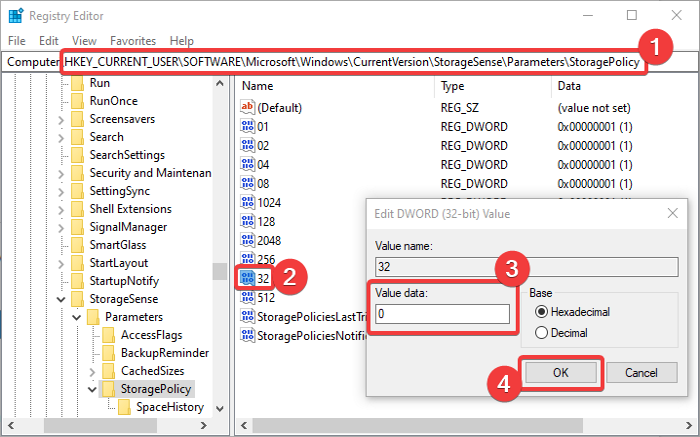Click the CachedSizes folder icon
The height and width of the screenshot is (437, 700).
click(108, 370)
